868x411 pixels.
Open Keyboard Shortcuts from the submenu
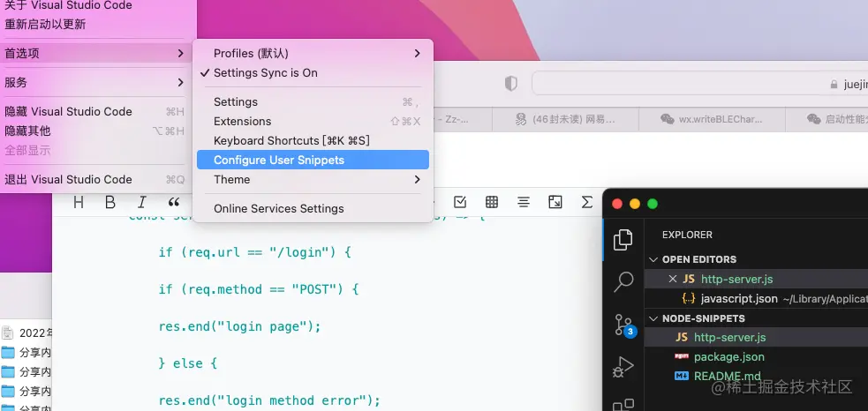tap(313, 140)
